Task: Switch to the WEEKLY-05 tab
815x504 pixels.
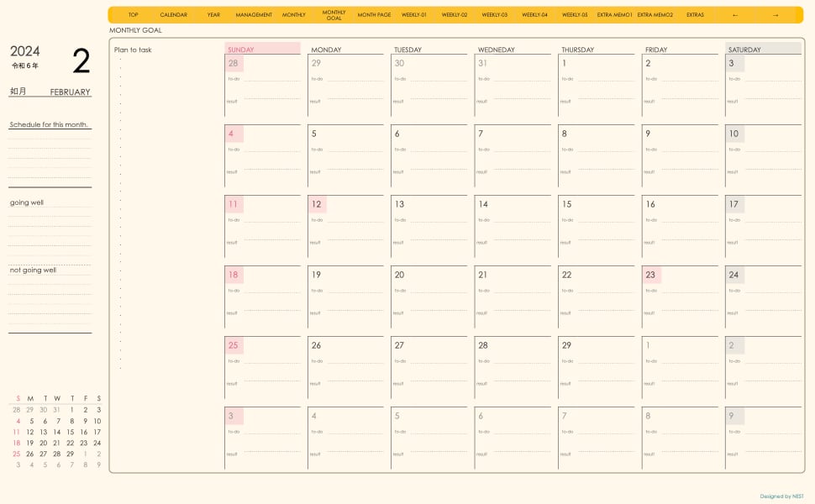Action: (x=575, y=15)
